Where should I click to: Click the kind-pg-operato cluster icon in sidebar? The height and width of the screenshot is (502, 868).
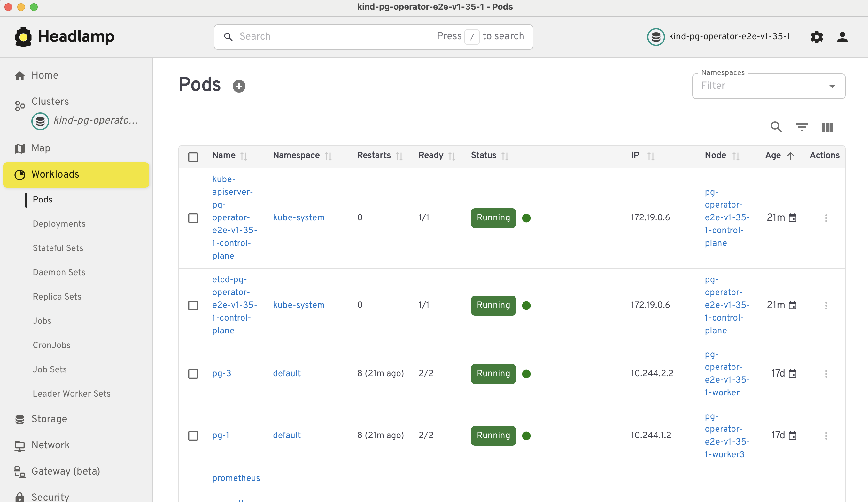point(40,121)
